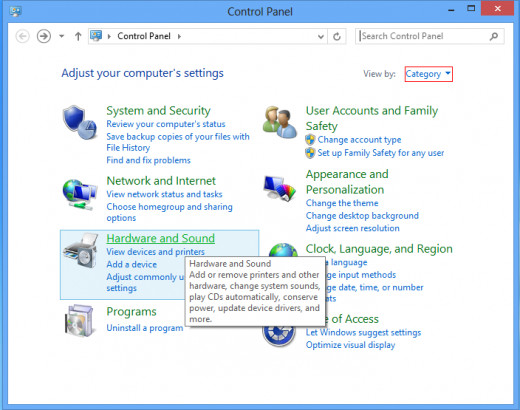Click the shield icon beside Set up Family Safety

click(310, 153)
